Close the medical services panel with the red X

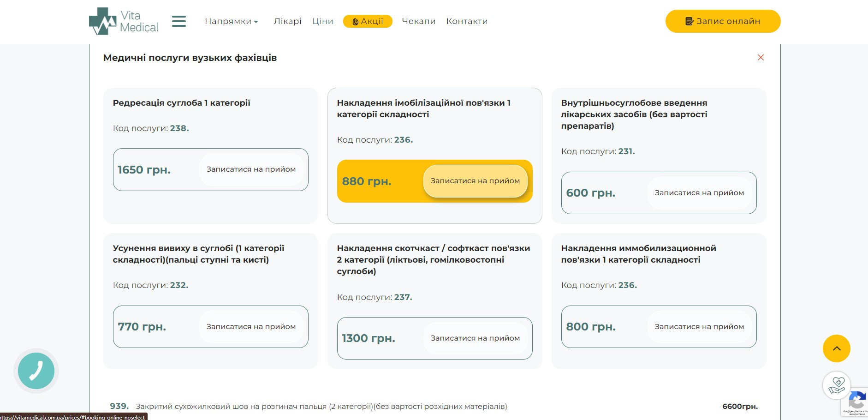coord(761,58)
